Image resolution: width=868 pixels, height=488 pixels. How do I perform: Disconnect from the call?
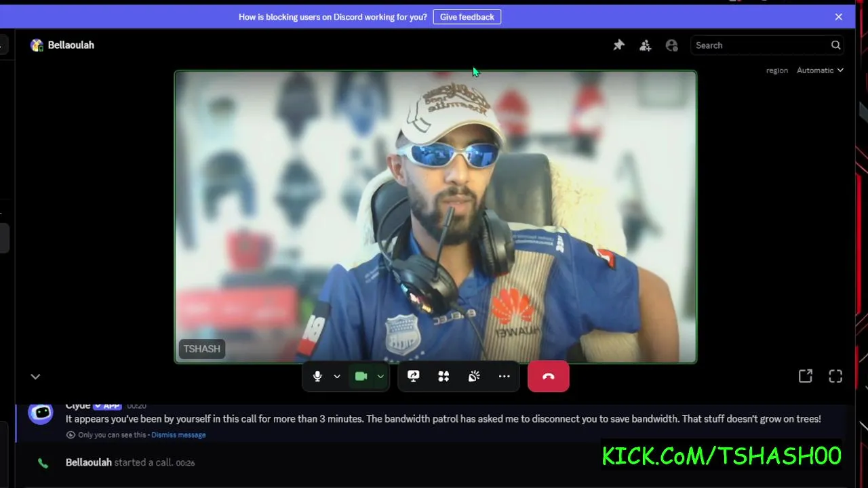click(x=549, y=376)
